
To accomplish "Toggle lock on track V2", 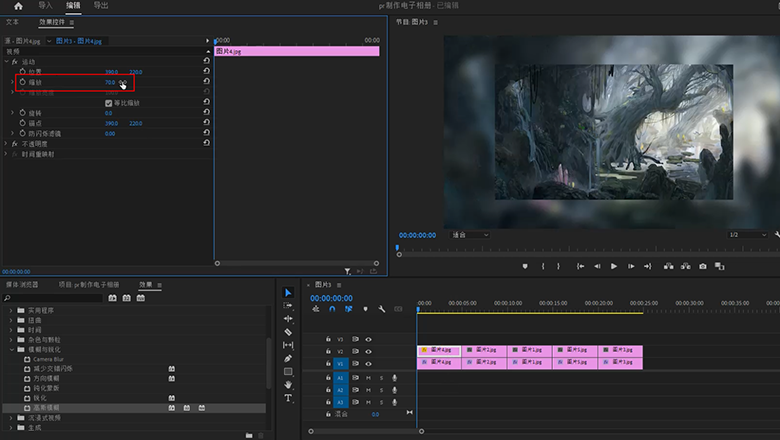I will [x=328, y=352].
